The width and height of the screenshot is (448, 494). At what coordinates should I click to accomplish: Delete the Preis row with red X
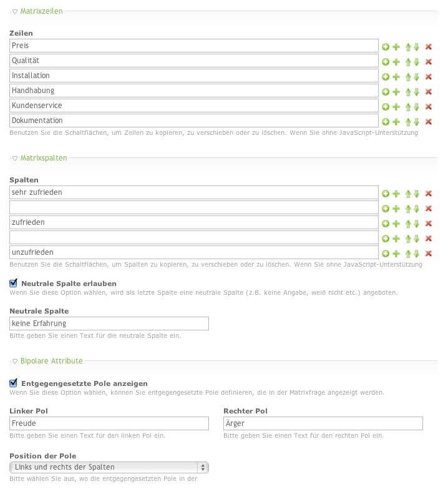(x=429, y=47)
